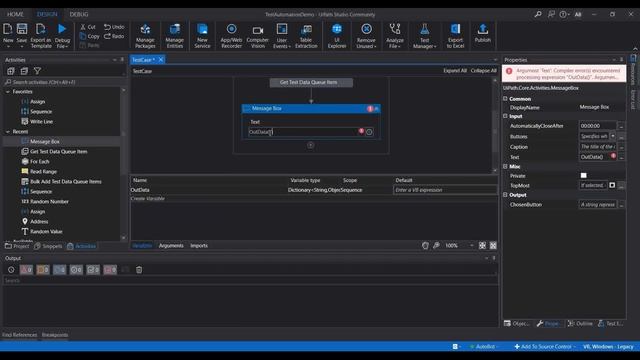Tick the Private checkbox in Properties
The width and height of the screenshot is (640, 360).
tap(584, 176)
